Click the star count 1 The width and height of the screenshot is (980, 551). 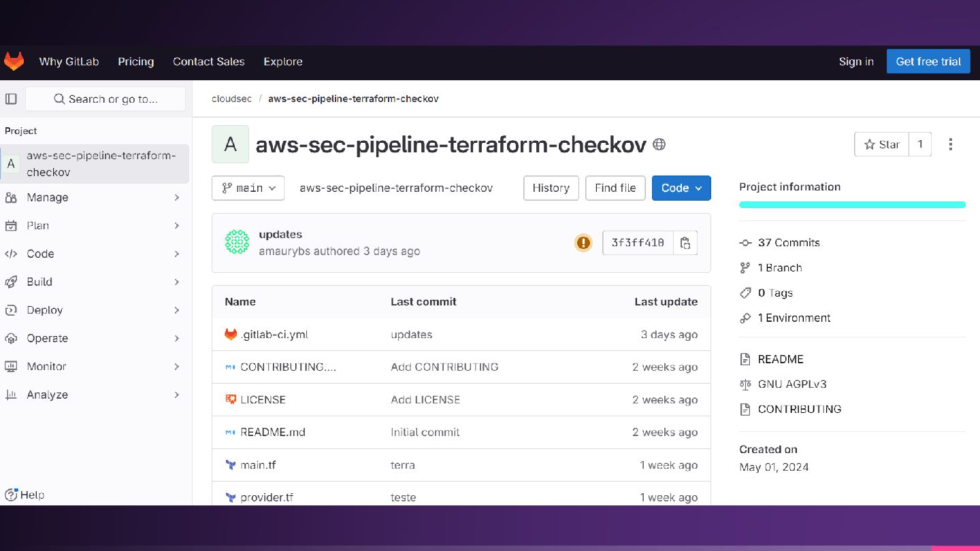[920, 144]
